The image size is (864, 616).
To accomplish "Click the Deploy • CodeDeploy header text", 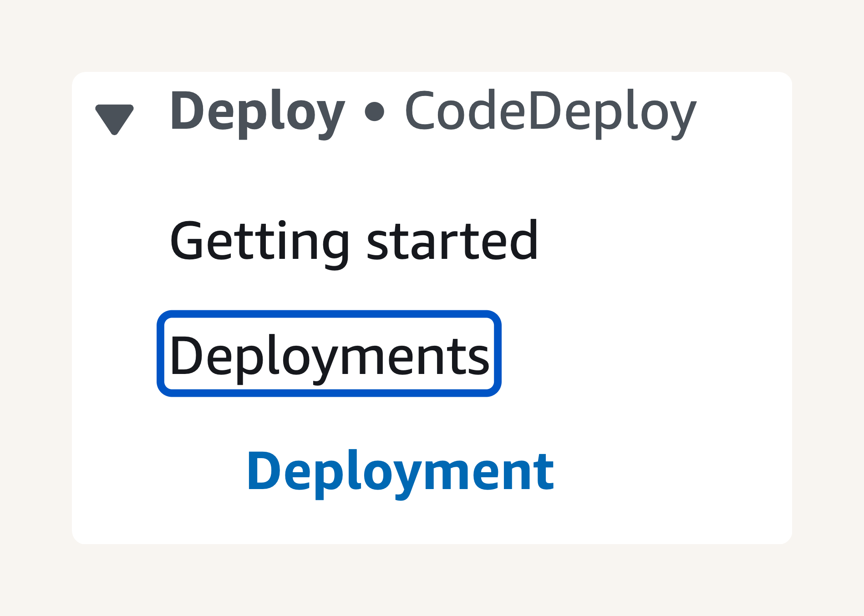I will pyautogui.click(x=433, y=113).
